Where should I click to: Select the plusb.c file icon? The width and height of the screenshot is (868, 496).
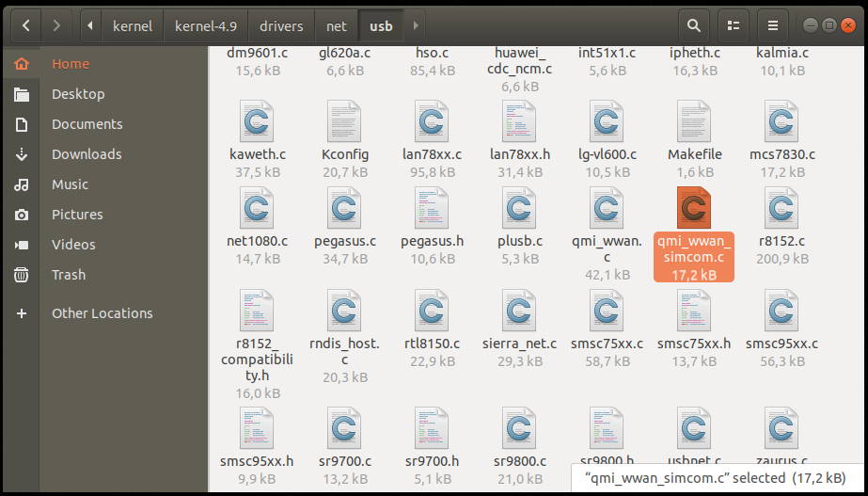519,208
